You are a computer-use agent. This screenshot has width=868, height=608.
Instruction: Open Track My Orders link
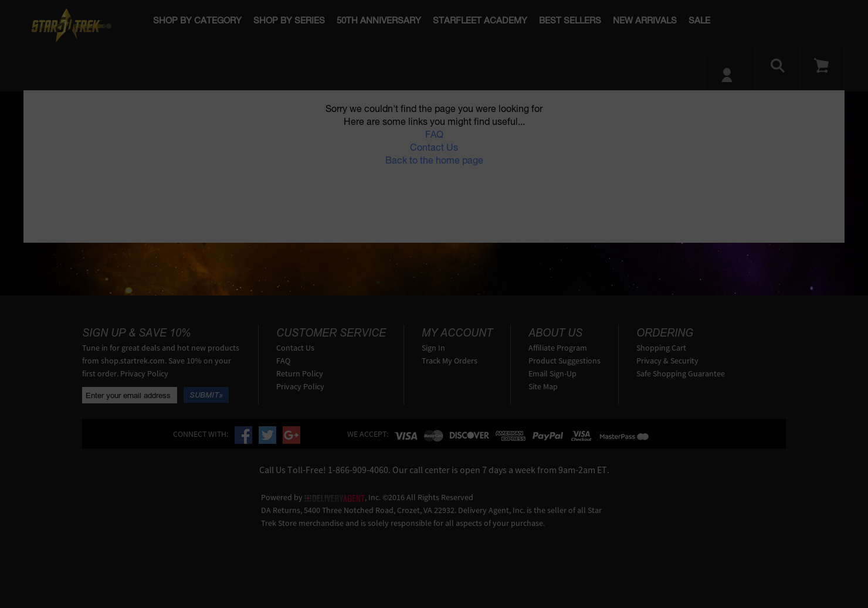point(449,361)
